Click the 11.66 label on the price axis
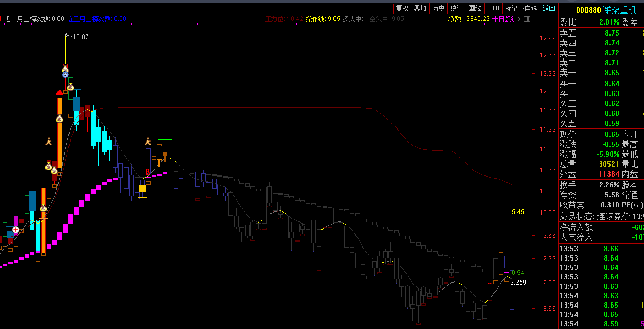The image size is (644, 329). (x=548, y=110)
